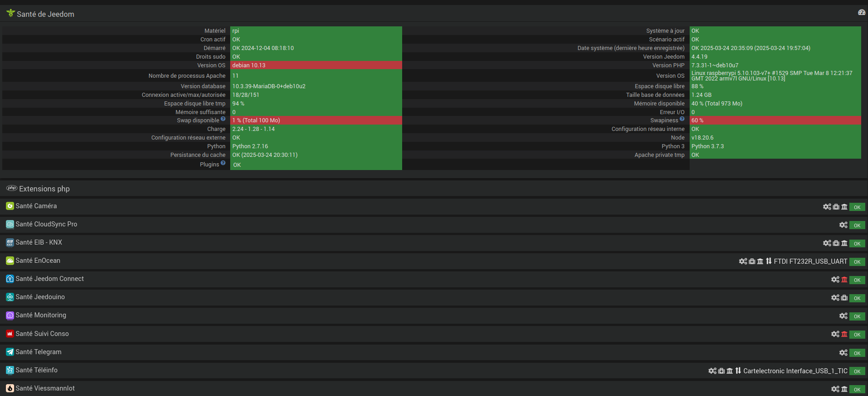Click FTDI FT232R_USB_UART port label
The height and width of the screenshot is (396, 868).
pyautogui.click(x=811, y=261)
